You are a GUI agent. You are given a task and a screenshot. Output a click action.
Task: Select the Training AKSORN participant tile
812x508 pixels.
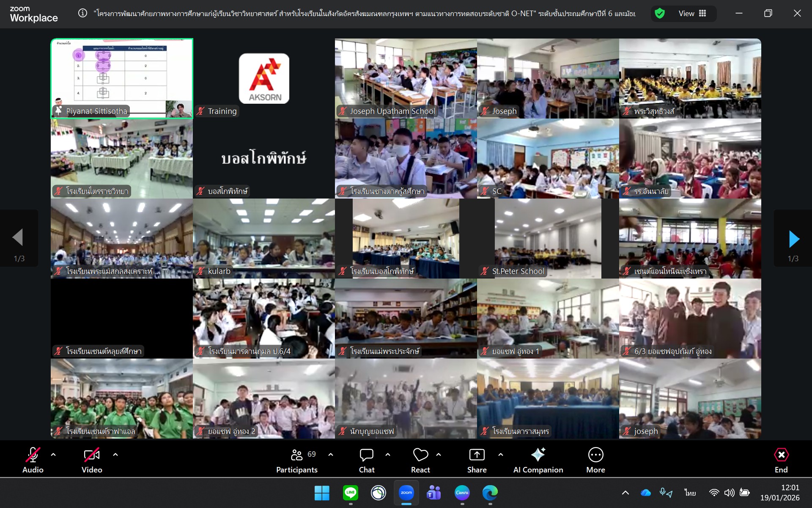coord(264,78)
